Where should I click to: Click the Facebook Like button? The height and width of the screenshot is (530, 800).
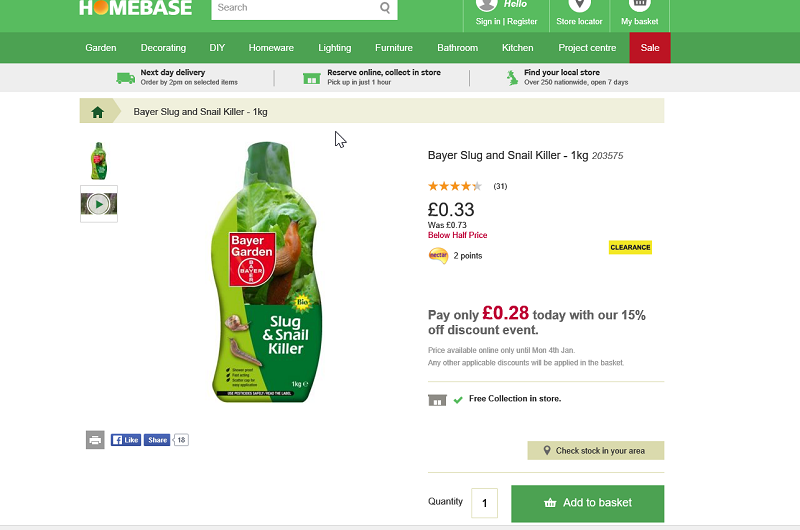(x=125, y=439)
